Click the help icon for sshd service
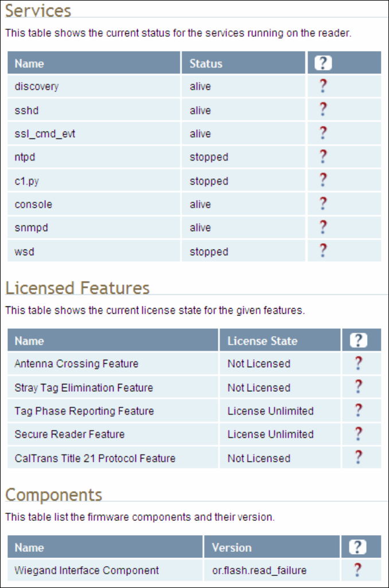The width and height of the screenshot is (389, 588). [322, 110]
